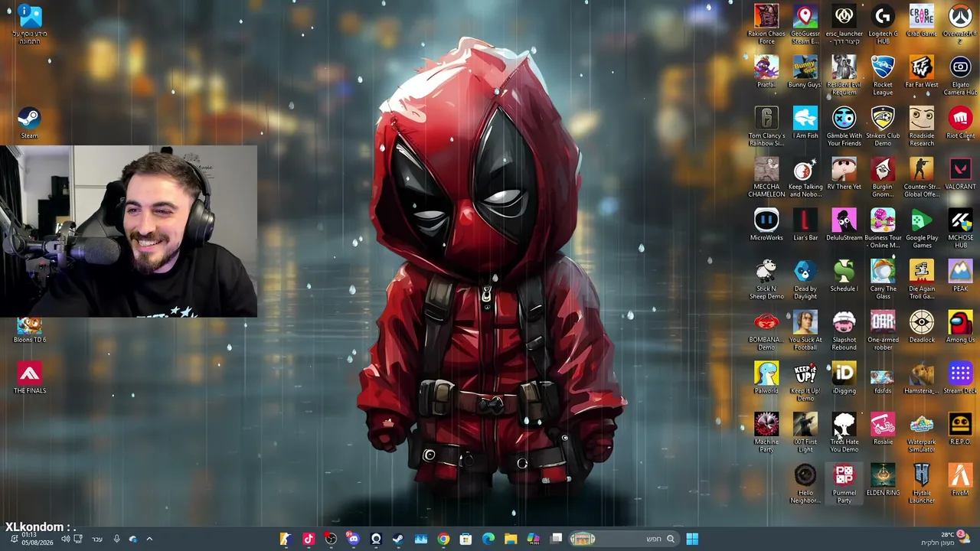
Task: Select the Business Tour Online icon
Action: click(x=883, y=229)
